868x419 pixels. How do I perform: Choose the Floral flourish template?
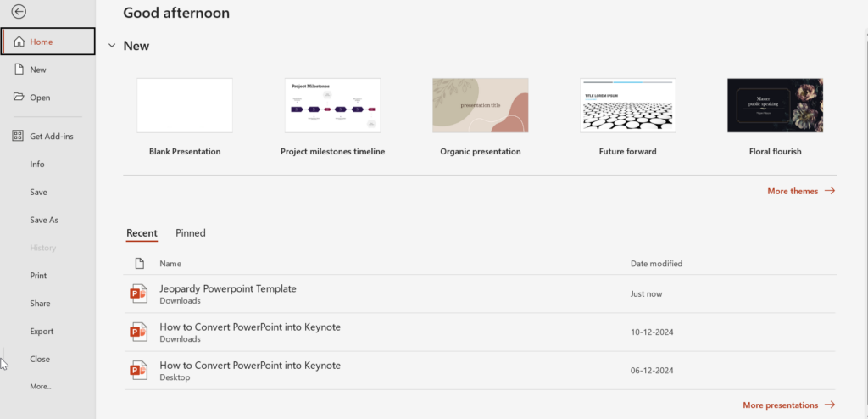click(x=775, y=105)
